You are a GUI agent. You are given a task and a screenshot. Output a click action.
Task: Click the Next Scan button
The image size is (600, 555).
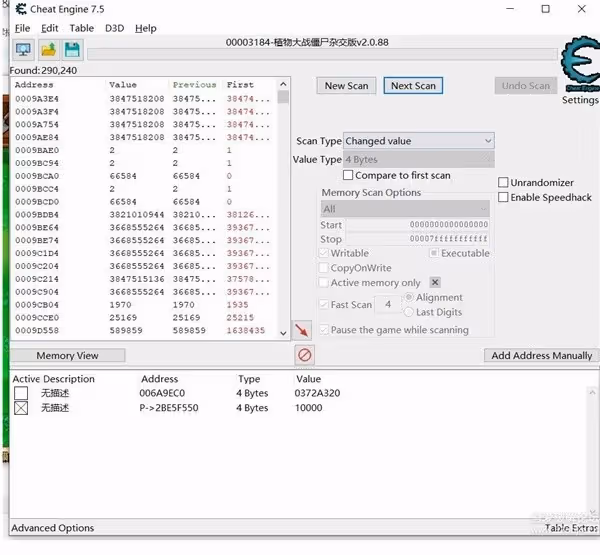[413, 86]
